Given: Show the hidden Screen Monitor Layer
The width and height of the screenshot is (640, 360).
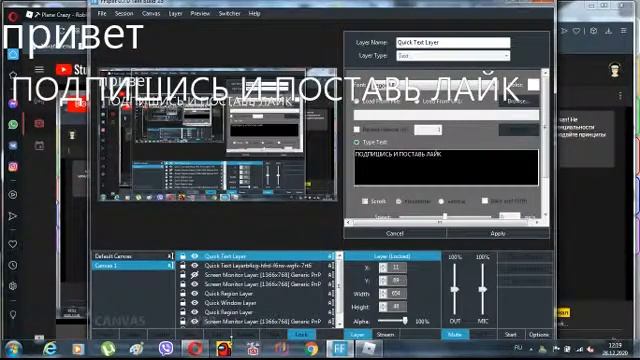Looking at the screenshot, I should [195, 275].
